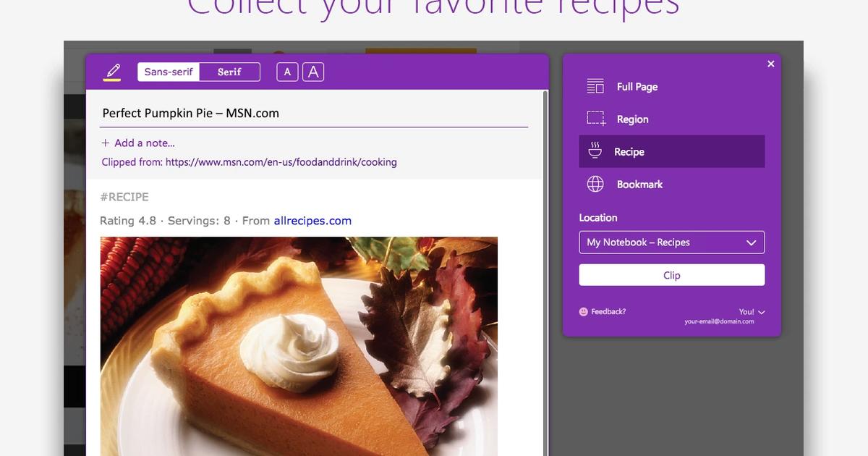Edit the Perfect Pumpkin Pie title field
This screenshot has height=456, width=868.
[315, 113]
